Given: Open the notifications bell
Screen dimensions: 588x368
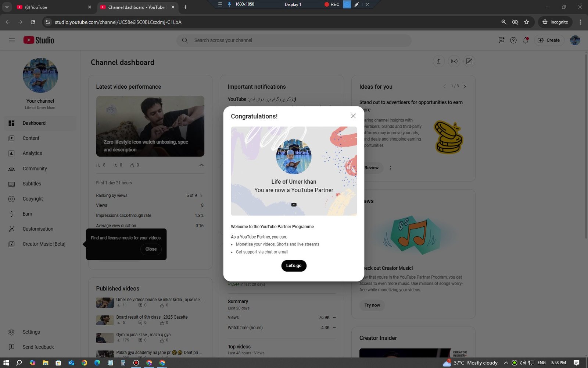Looking at the screenshot, I should pyautogui.click(x=526, y=40).
